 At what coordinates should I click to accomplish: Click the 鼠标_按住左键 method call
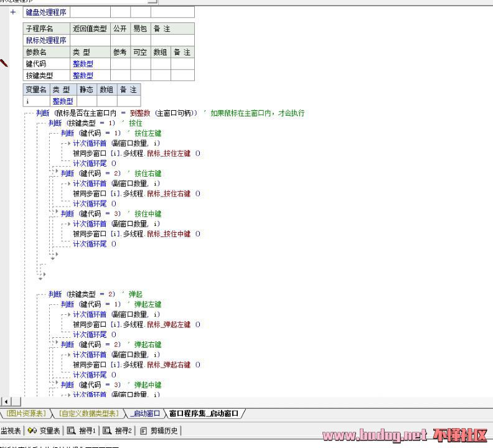169,153
